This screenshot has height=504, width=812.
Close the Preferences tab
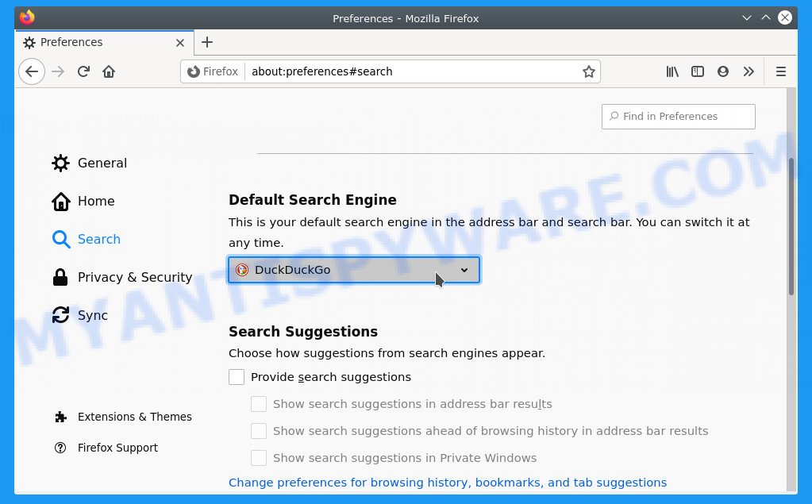tap(180, 43)
